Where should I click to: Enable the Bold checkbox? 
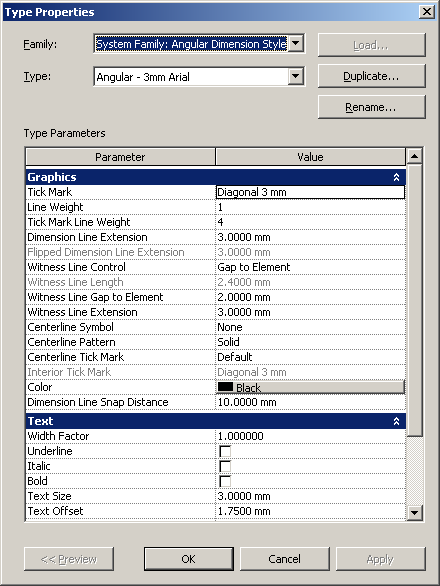225,481
